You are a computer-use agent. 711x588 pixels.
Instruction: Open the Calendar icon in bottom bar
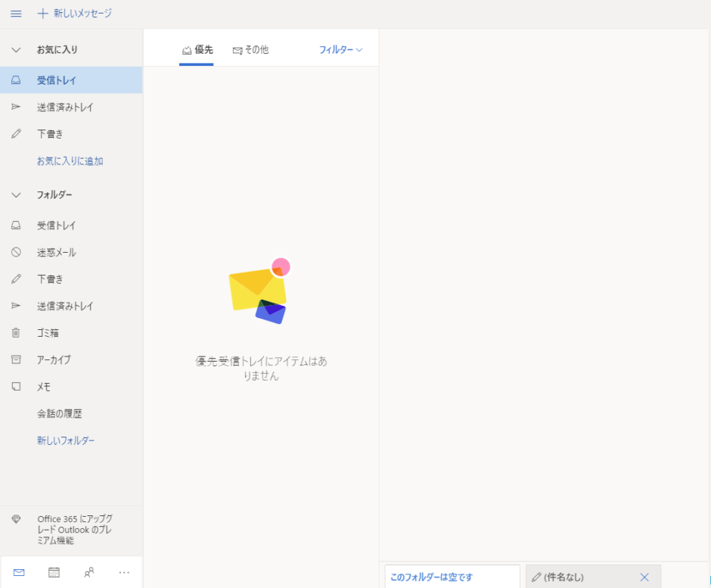[x=54, y=572]
